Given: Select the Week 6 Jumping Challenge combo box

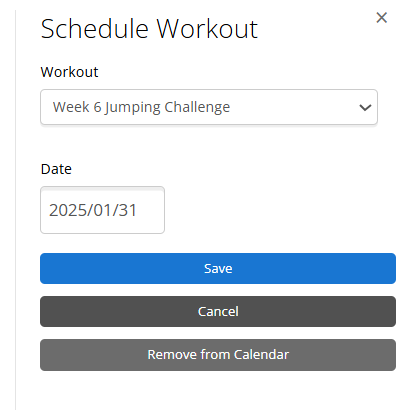Looking at the screenshot, I should [209, 107].
